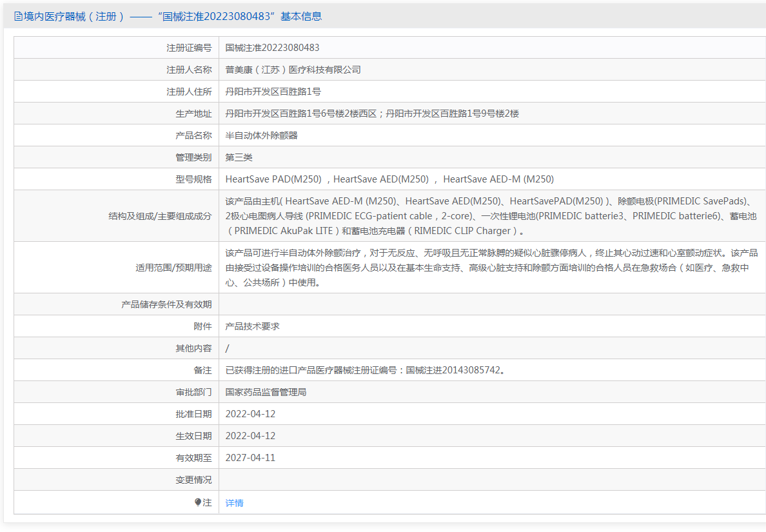Click the expiry date 2027-04-11
Viewport: 766px width, 532px height.
click(250, 458)
